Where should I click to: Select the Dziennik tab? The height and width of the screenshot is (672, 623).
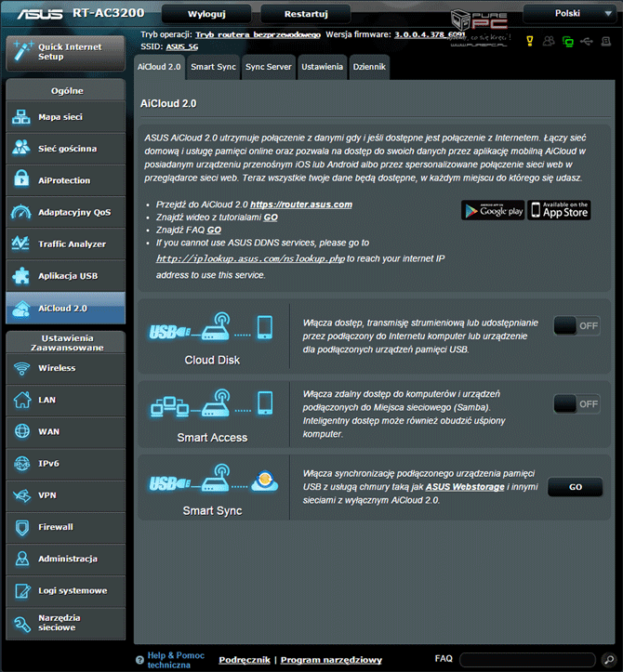[x=369, y=67]
